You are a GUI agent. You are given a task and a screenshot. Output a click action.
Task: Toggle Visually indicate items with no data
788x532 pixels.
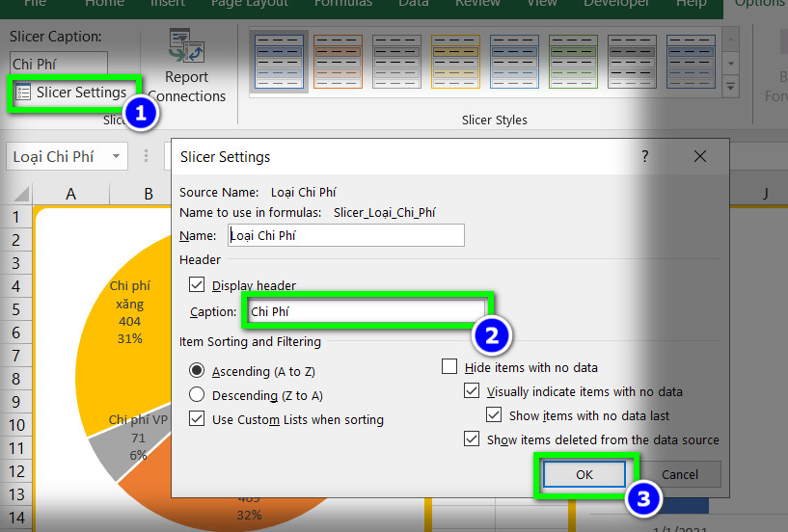tap(472, 391)
